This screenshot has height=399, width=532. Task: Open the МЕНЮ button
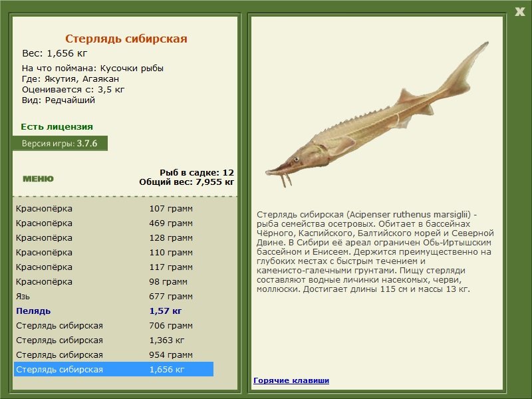click(38, 179)
